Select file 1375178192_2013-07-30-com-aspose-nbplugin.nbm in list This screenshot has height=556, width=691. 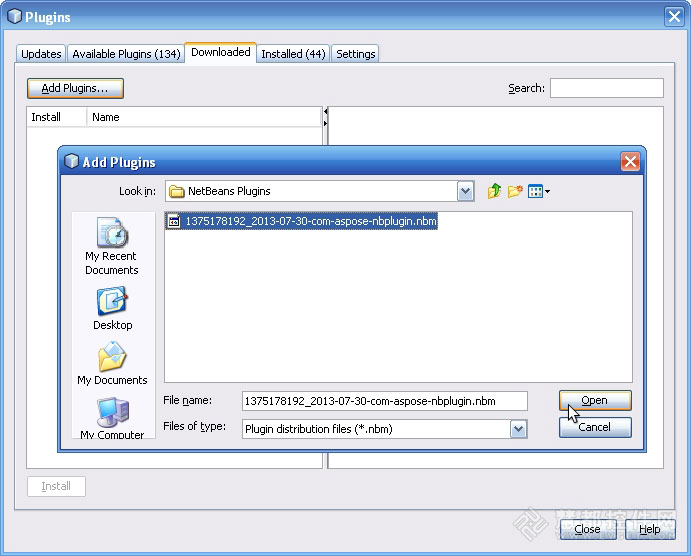tap(302, 221)
